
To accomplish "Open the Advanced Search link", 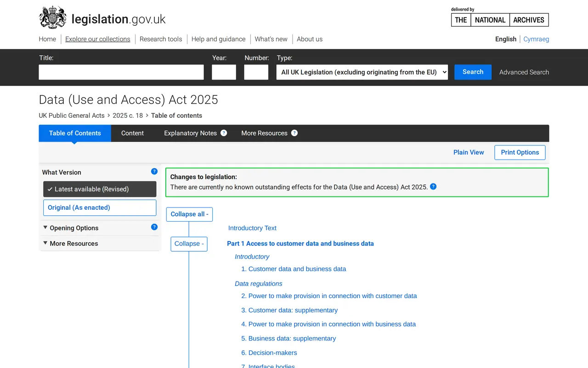I will pyautogui.click(x=524, y=72).
